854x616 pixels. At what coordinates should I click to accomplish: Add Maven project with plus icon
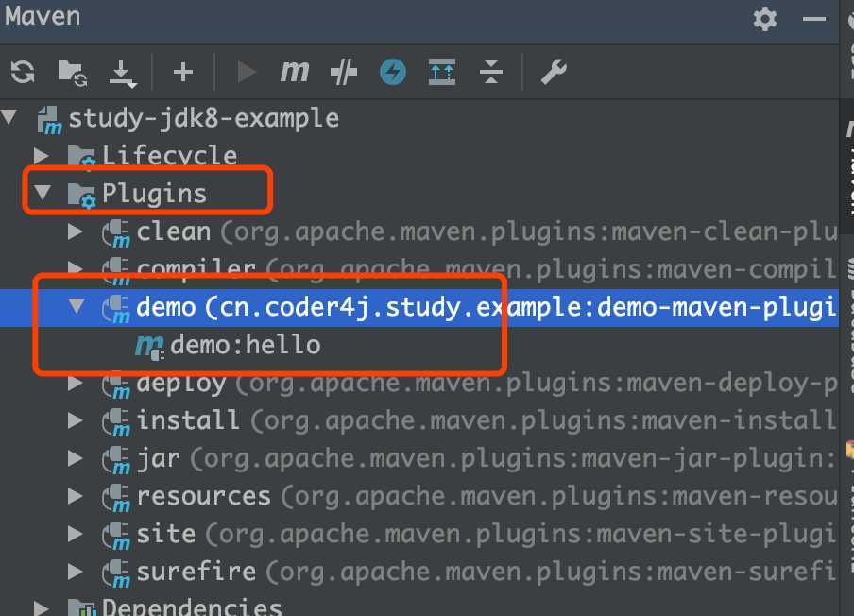coord(183,72)
